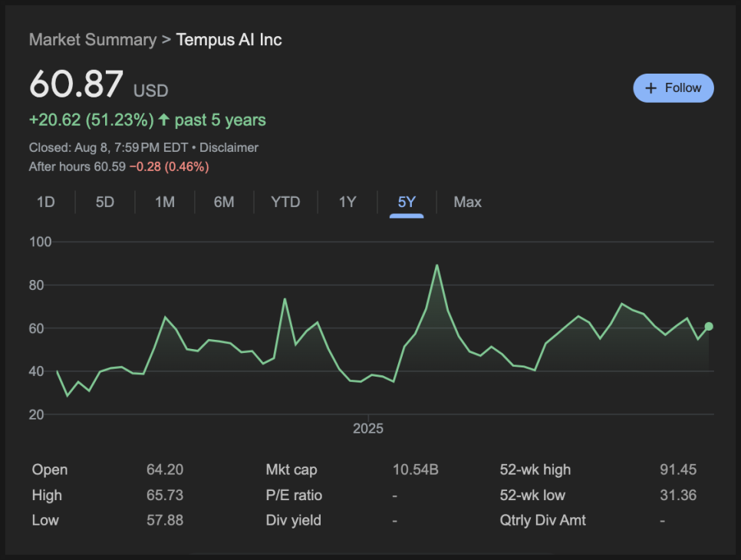Open the Disclaimer link
The image size is (741, 560).
point(229,147)
